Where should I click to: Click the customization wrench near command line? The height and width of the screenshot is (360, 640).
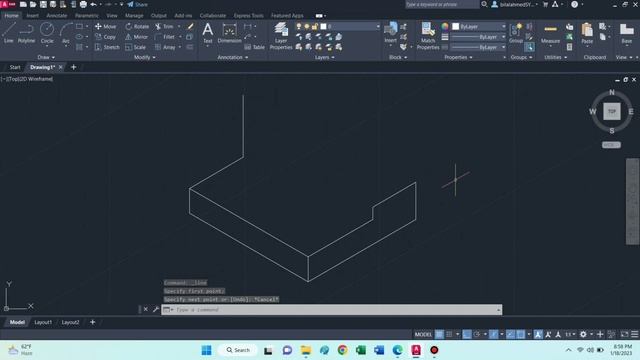(x=156, y=309)
